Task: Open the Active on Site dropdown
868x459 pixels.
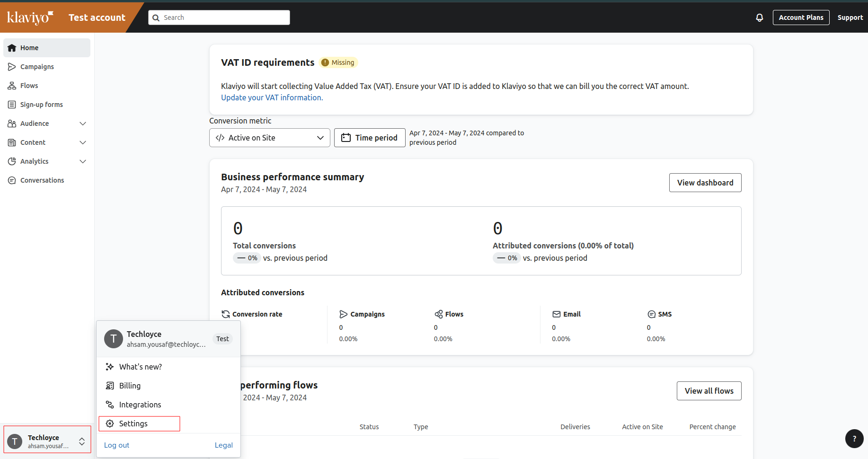Action: [x=270, y=138]
